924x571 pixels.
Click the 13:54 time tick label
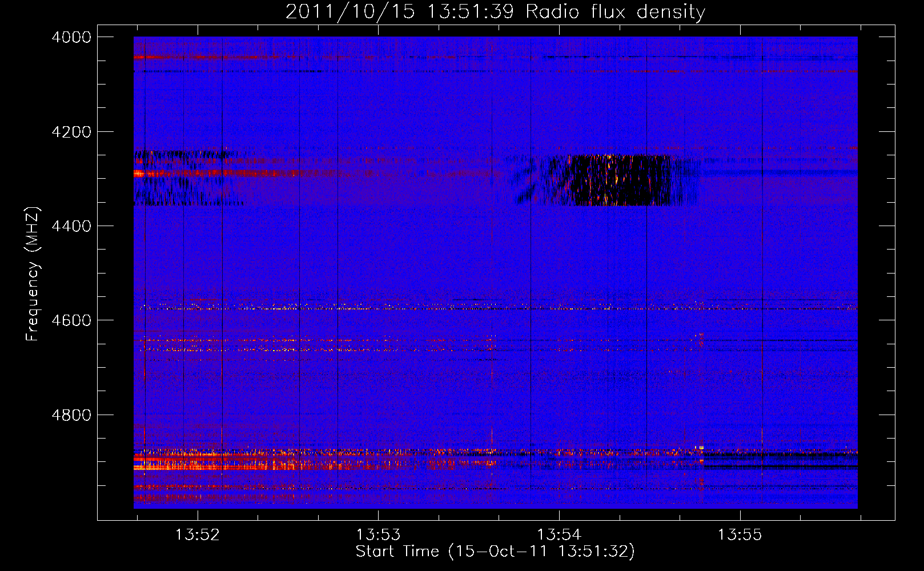pos(559,535)
